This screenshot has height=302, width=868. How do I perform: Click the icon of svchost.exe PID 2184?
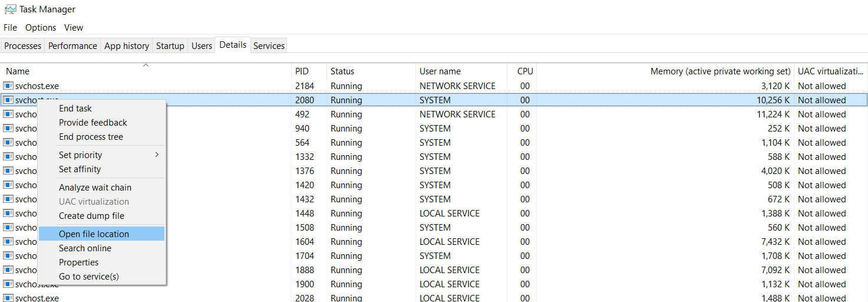coord(8,86)
